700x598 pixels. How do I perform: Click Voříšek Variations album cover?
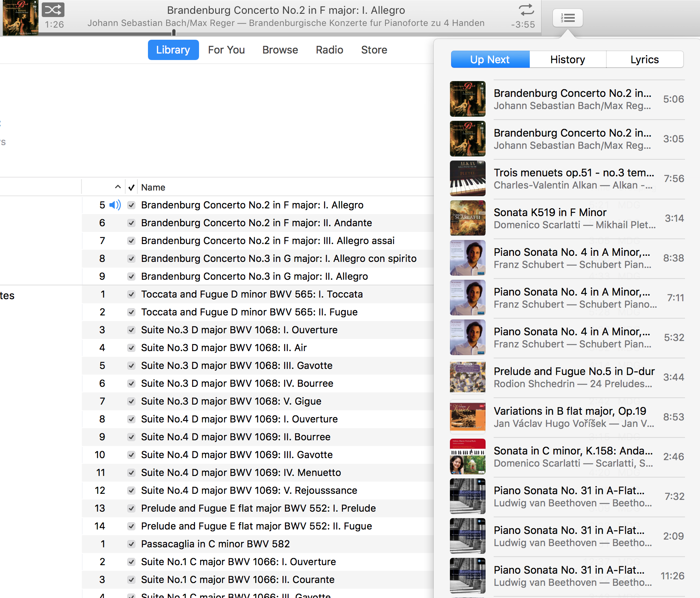pos(468,417)
